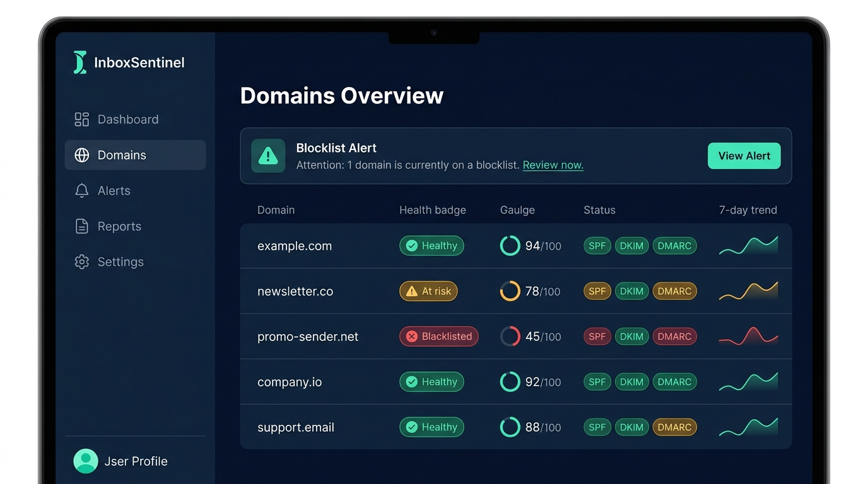Click DKIM tag in newsletter.co row

tap(631, 291)
